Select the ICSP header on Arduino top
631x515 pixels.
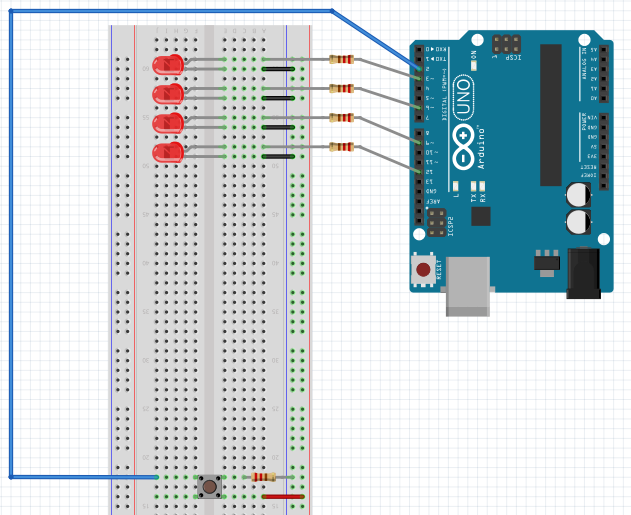click(506, 44)
